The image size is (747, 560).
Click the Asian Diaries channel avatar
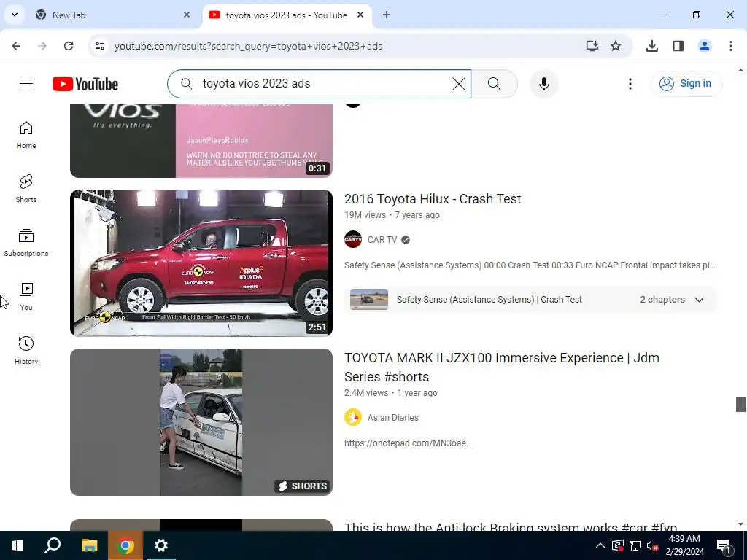353,418
